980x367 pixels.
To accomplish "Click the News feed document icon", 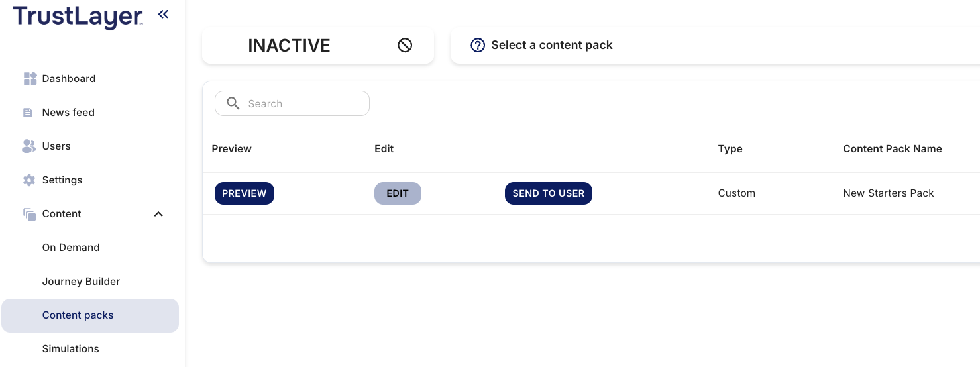I will pos(28,113).
